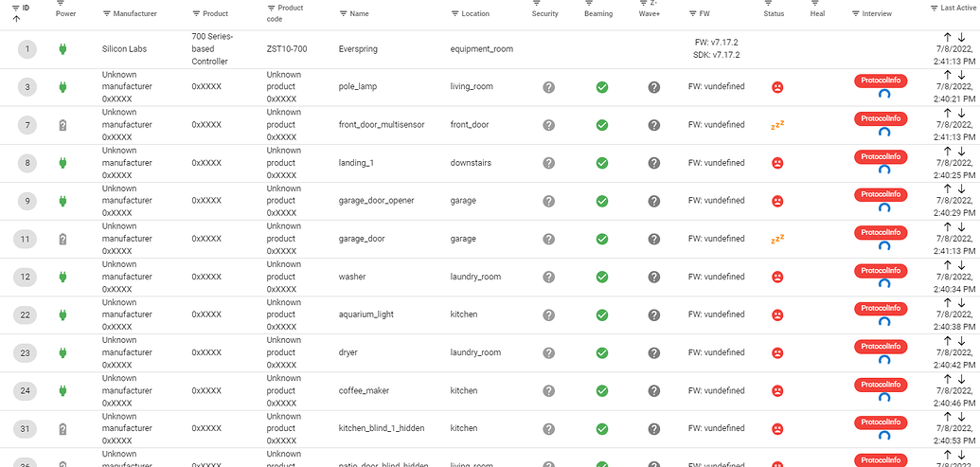This screenshot has height=467, width=980.
Task: Click the battery icon in the front_door_multisensor row
Action: (x=63, y=125)
